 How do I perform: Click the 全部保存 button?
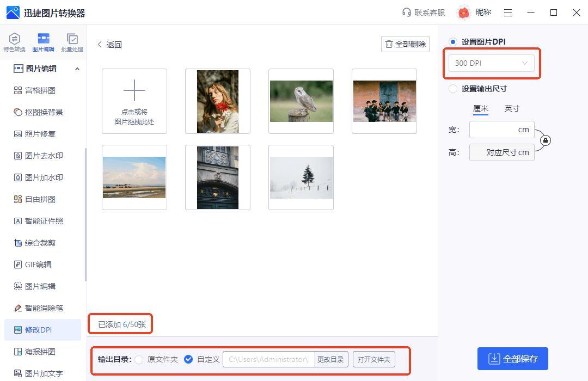pyautogui.click(x=512, y=359)
